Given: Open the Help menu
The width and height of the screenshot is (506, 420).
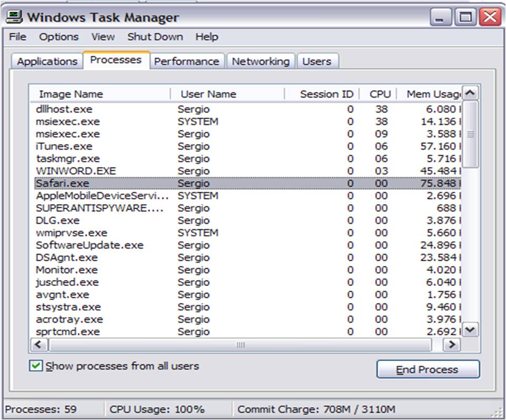Looking at the screenshot, I should (207, 37).
